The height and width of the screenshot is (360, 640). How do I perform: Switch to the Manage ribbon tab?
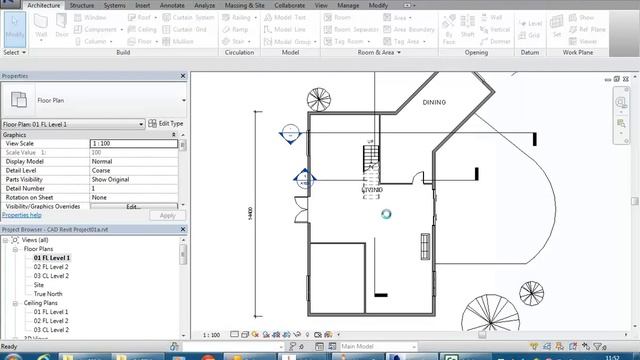click(348, 5)
